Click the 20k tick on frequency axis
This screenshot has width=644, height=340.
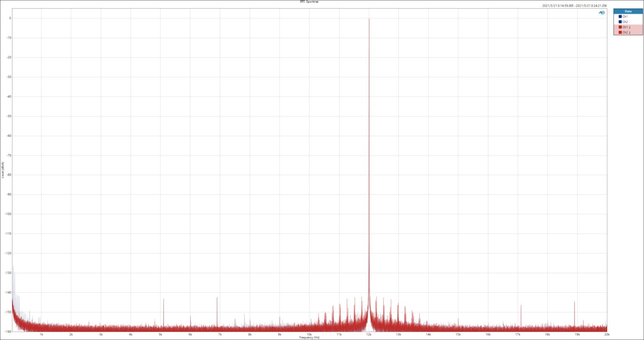pos(607,335)
